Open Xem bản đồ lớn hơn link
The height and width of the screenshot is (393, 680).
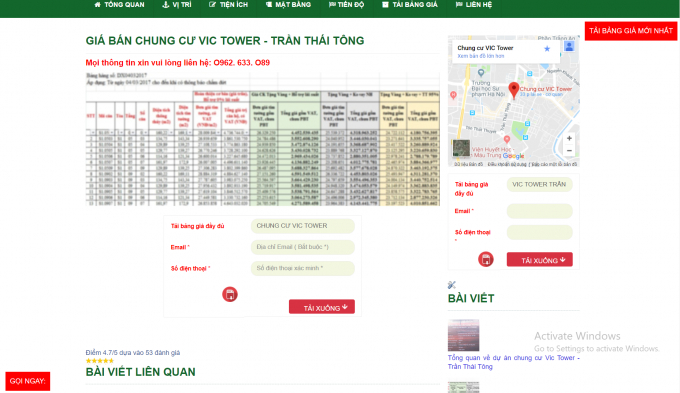pyautogui.click(x=481, y=56)
